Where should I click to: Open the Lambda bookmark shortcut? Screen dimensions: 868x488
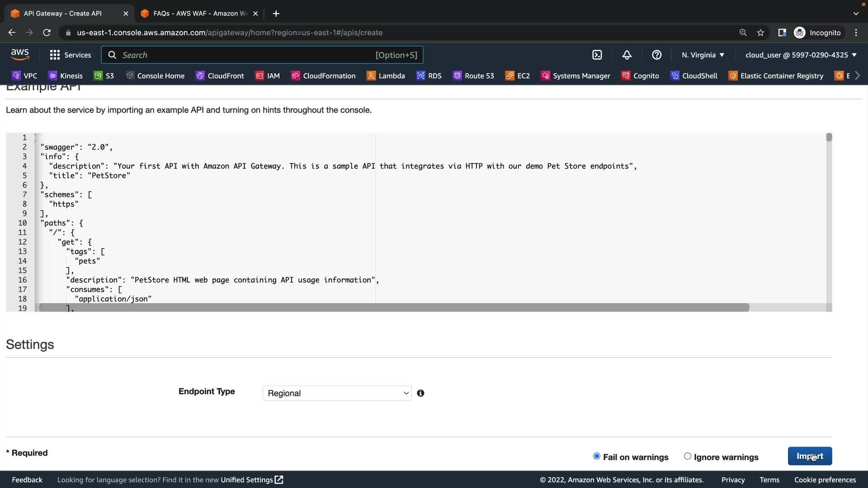point(386,76)
